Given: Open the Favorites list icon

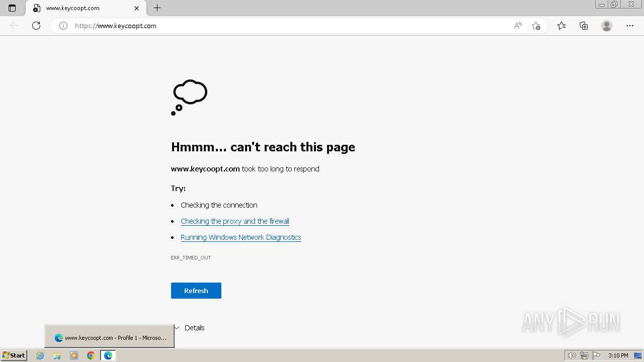Looking at the screenshot, I should pos(561,26).
